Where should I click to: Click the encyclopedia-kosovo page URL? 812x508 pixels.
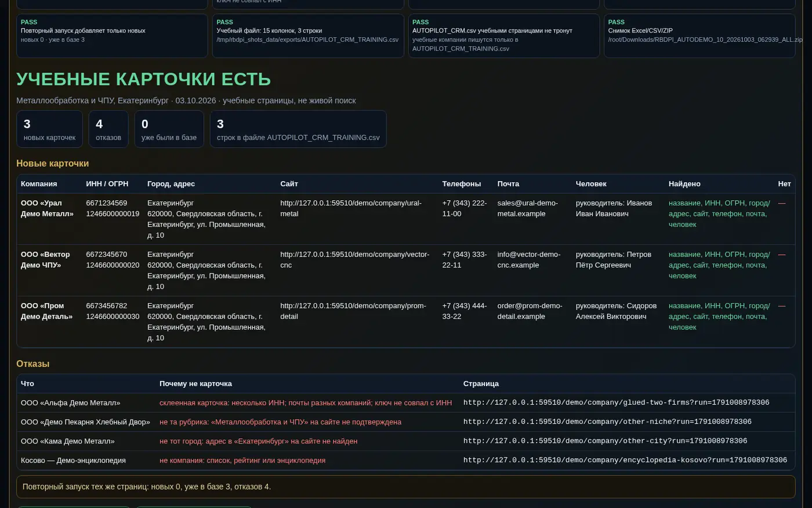(x=625, y=460)
